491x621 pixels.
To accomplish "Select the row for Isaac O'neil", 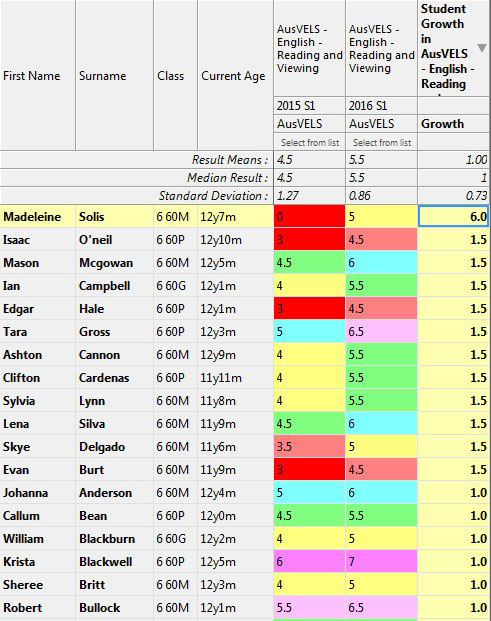I will point(246,240).
